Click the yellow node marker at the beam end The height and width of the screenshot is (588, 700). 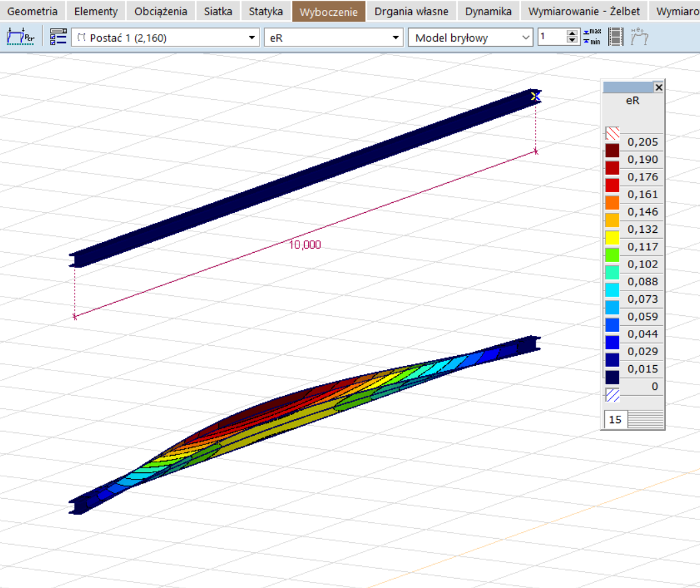click(535, 96)
